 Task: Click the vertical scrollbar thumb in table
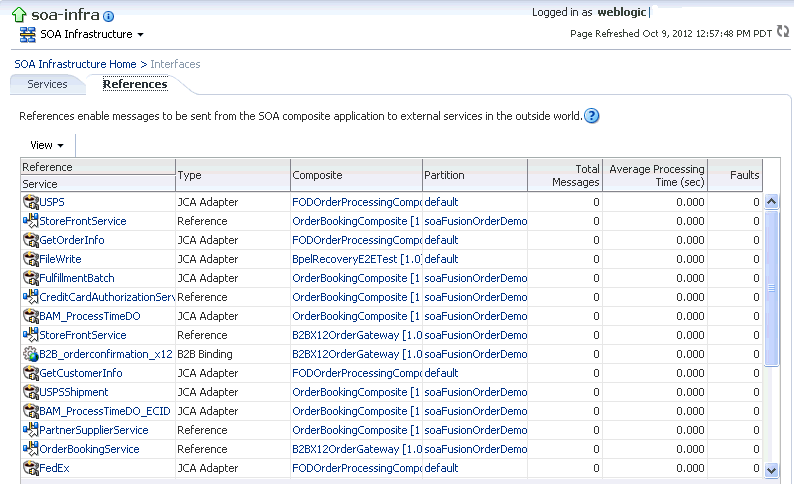[771, 288]
